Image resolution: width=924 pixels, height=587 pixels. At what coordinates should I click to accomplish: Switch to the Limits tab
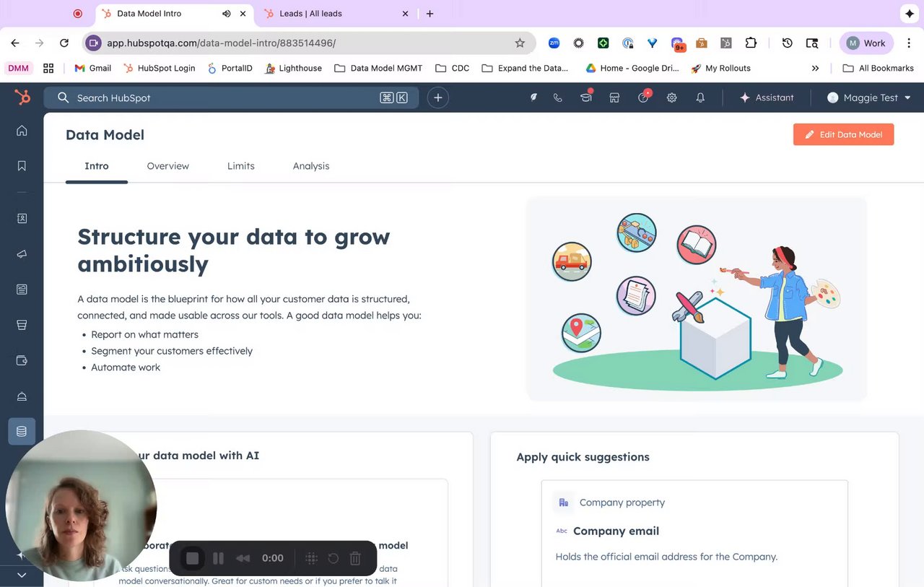[240, 166]
